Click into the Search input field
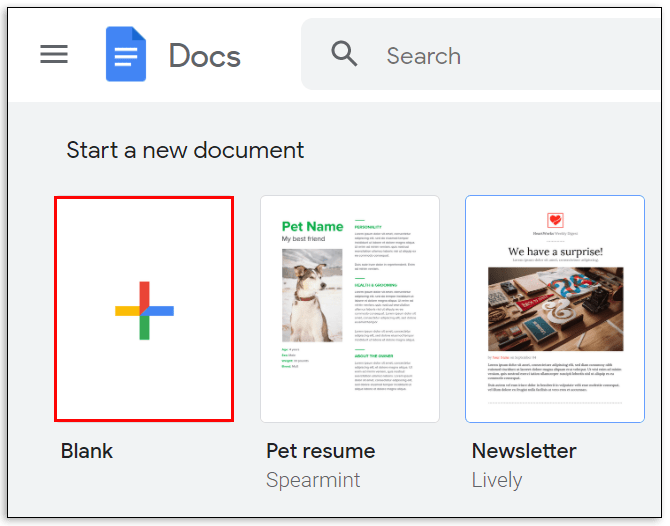The image size is (670, 526). click(x=482, y=54)
